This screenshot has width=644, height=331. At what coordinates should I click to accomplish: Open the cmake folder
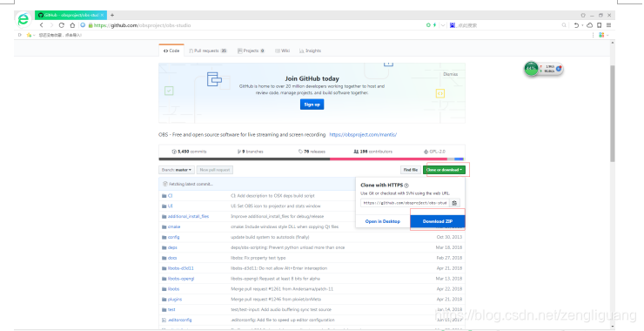[174, 226]
